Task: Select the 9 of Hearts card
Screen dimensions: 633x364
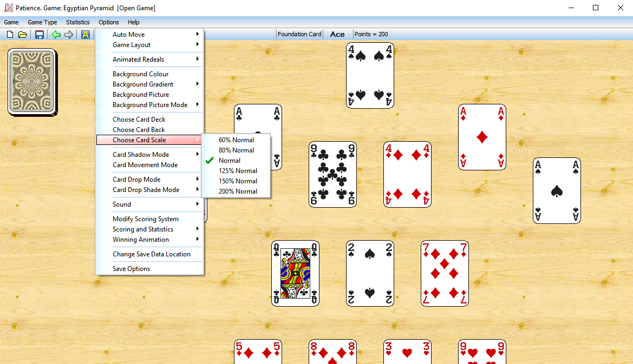Action: click(482, 352)
